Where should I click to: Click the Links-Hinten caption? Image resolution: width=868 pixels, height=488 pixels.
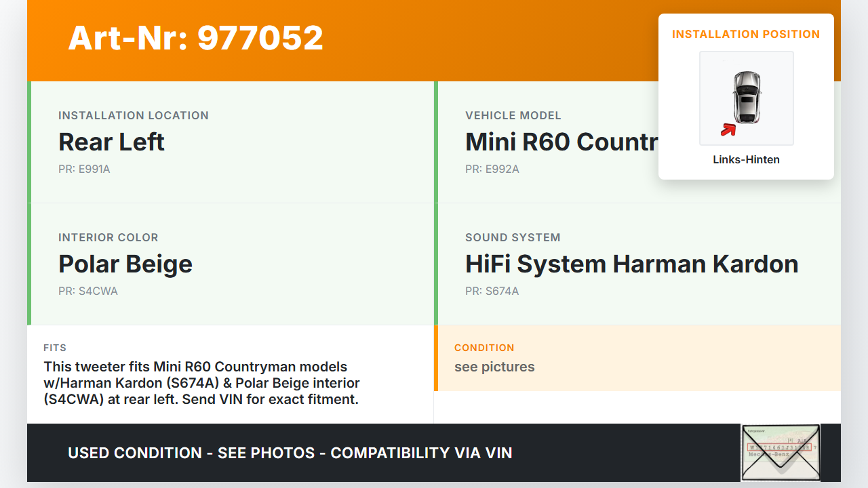746,160
